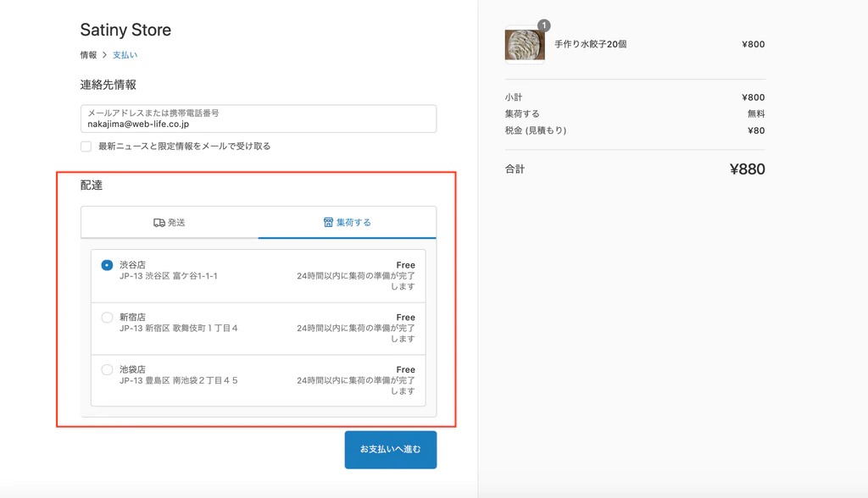Select the 渋谷店 pickup location
Image resolution: width=868 pixels, height=498 pixels.
coord(107,264)
